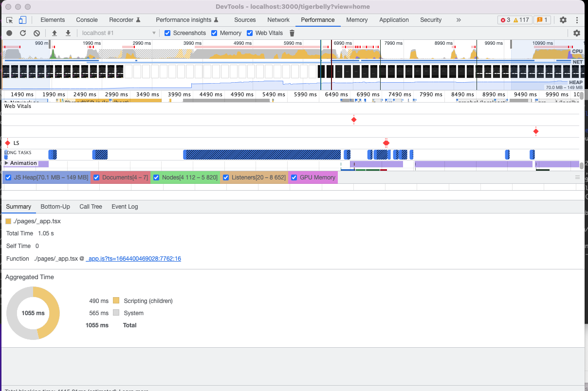Click the reload and profile icon

coord(23,33)
